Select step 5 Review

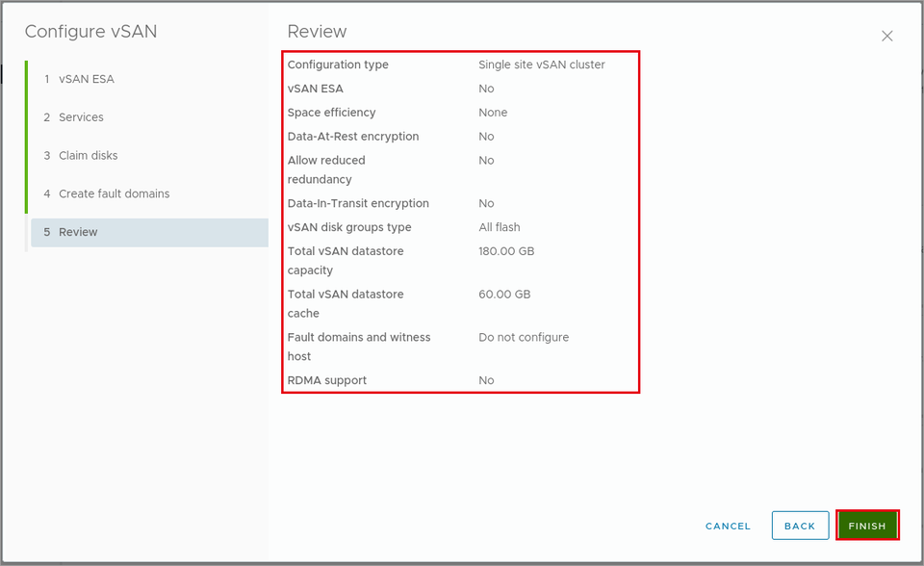[150, 232]
